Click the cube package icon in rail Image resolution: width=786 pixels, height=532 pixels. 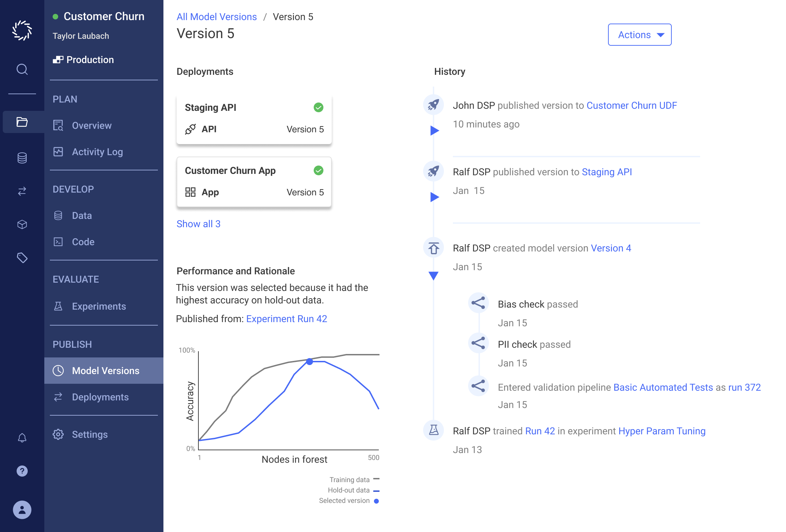click(x=22, y=224)
